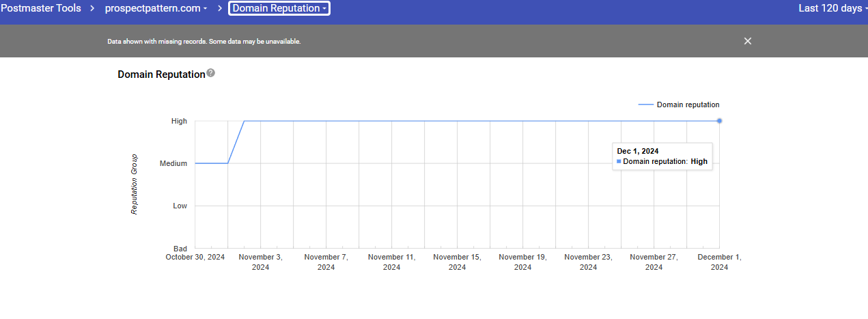Select the High label on y-axis
Viewport: 868px width, 319px height.
click(179, 121)
